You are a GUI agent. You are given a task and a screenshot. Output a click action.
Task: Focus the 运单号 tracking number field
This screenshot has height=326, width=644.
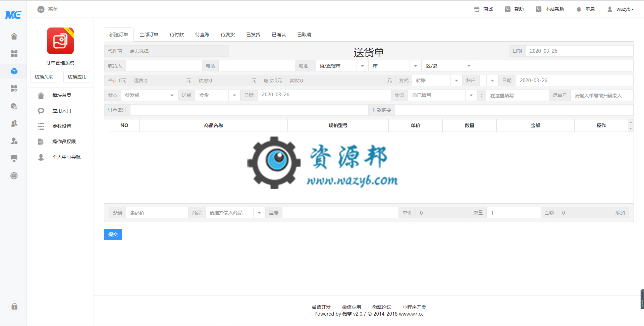click(602, 96)
